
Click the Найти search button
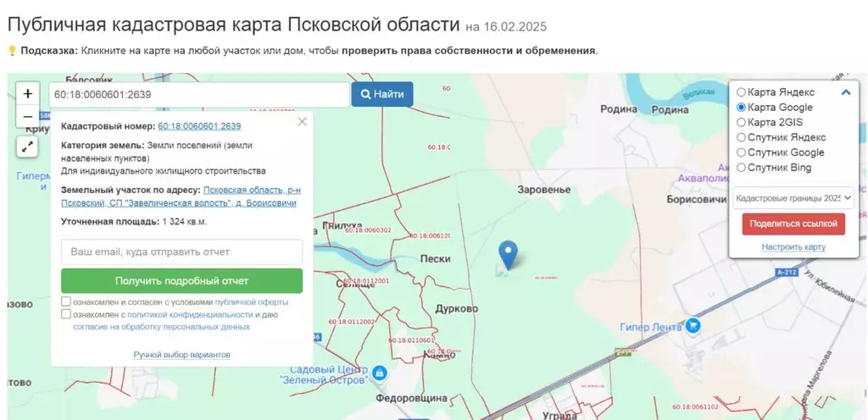(x=382, y=95)
